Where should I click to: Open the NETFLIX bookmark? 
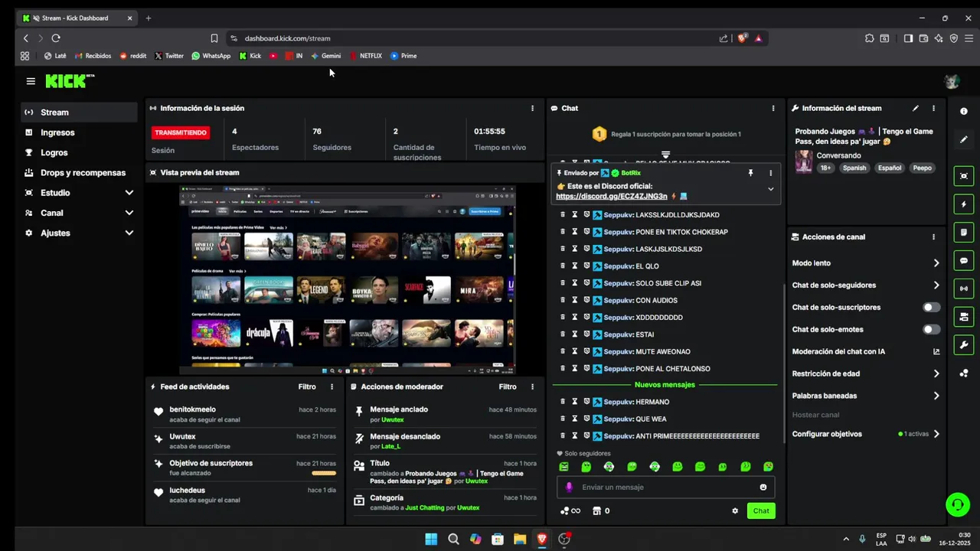pyautogui.click(x=366, y=56)
